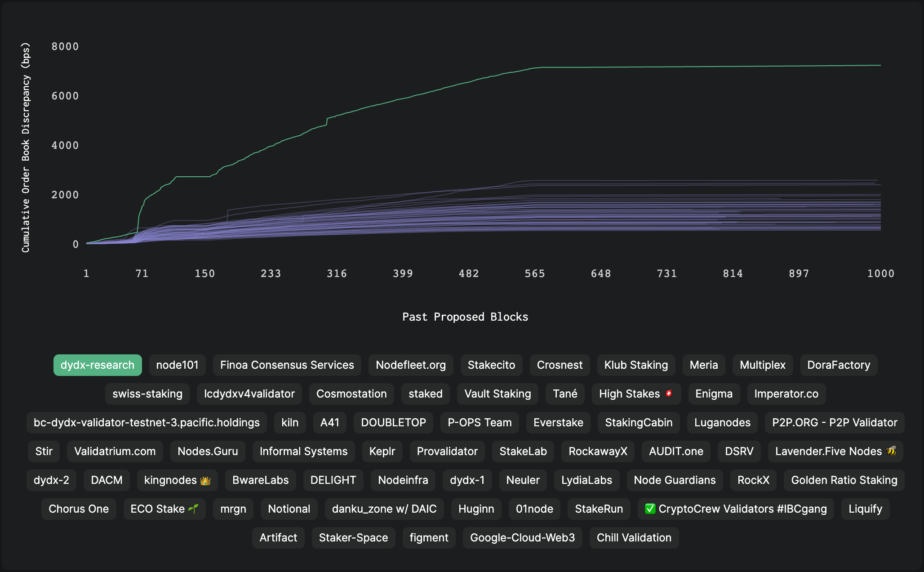
Task: Select lcdydxv4validator chip
Action: (249, 393)
